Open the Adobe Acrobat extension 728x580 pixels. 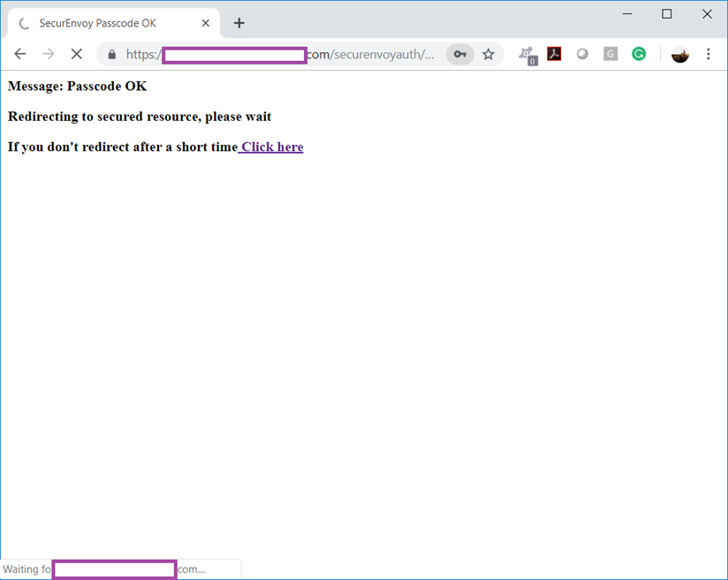click(x=554, y=54)
